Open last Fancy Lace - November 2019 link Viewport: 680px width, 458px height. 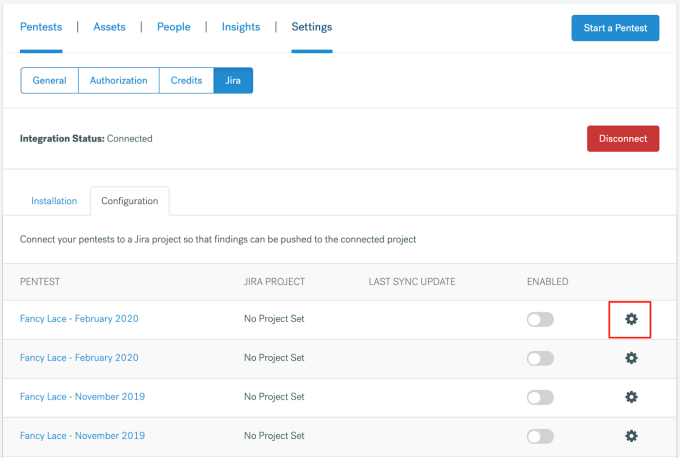pos(82,435)
